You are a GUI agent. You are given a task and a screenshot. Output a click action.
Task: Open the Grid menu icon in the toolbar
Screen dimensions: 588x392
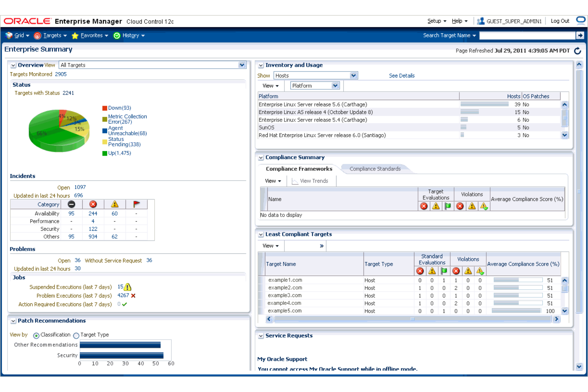(x=9, y=35)
